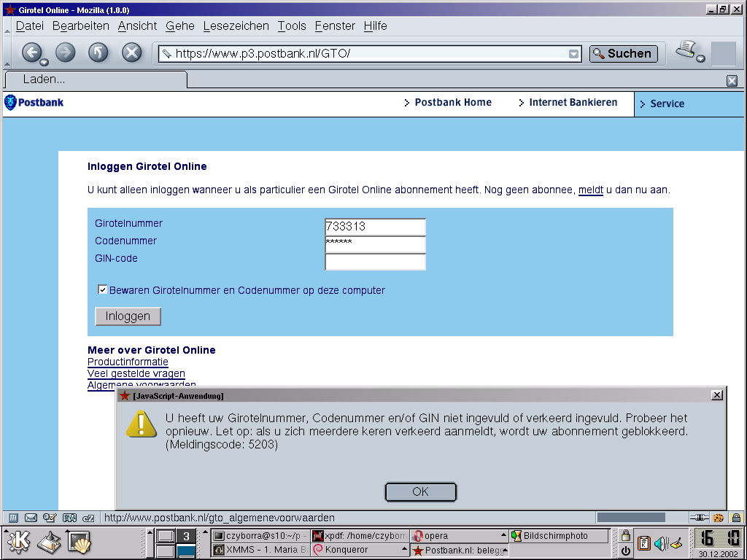The width and height of the screenshot is (747, 560).
Task: Open the IRC chat icon in status bar
Action: pyautogui.click(x=88, y=518)
